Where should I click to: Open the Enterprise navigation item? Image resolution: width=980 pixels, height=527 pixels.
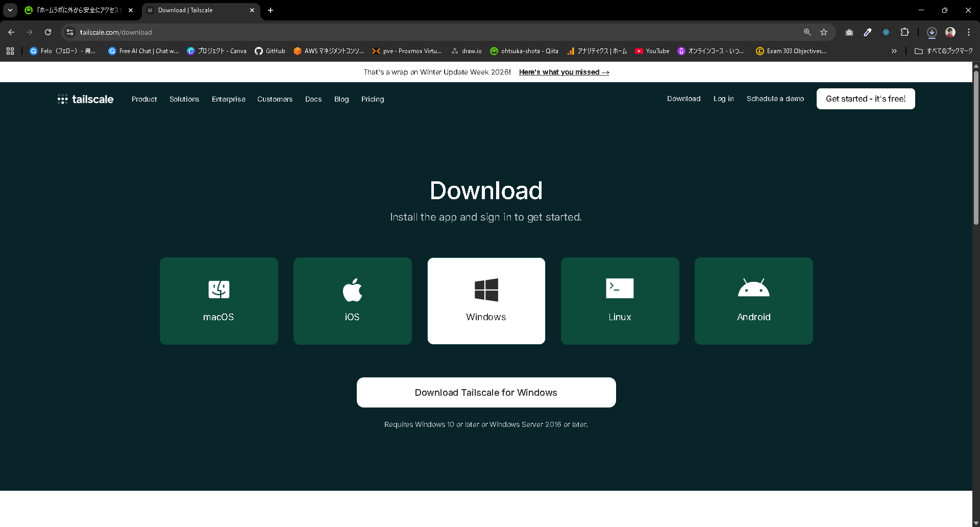click(x=229, y=99)
